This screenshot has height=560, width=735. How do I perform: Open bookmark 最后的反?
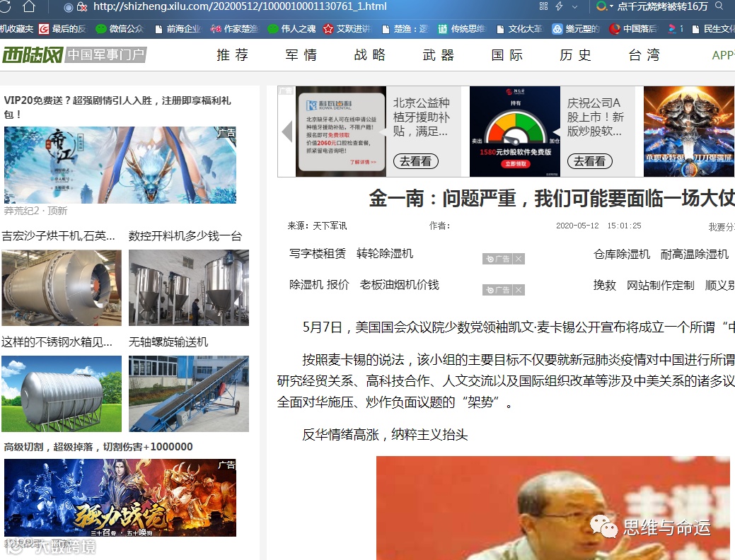pos(62,28)
